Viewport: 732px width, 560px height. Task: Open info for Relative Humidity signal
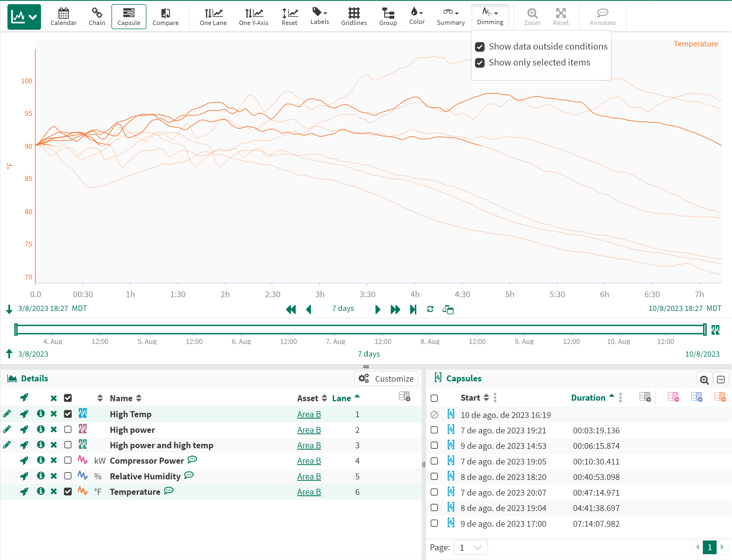pyautogui.click(x=41, y=476)
